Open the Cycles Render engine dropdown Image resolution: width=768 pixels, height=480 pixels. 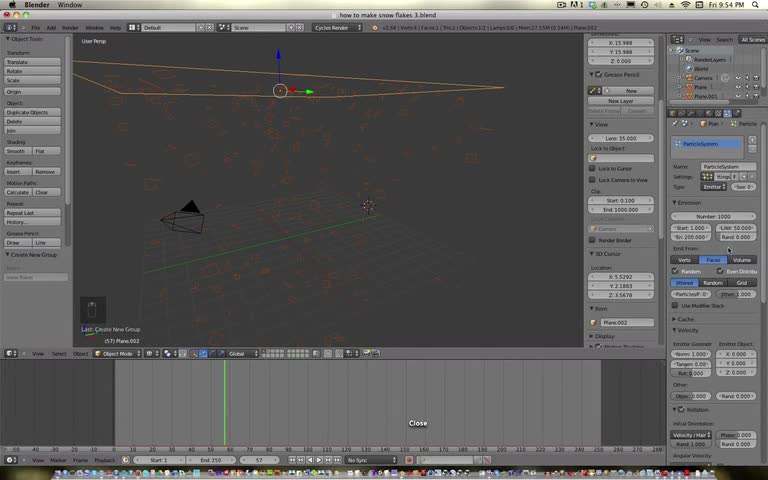tap(338, 28)
